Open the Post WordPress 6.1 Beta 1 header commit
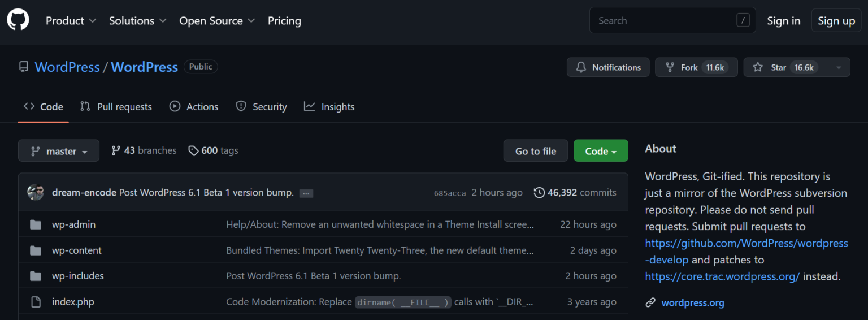Image resolution: width=868 pixels, height=320 pixels. point(206,193)
